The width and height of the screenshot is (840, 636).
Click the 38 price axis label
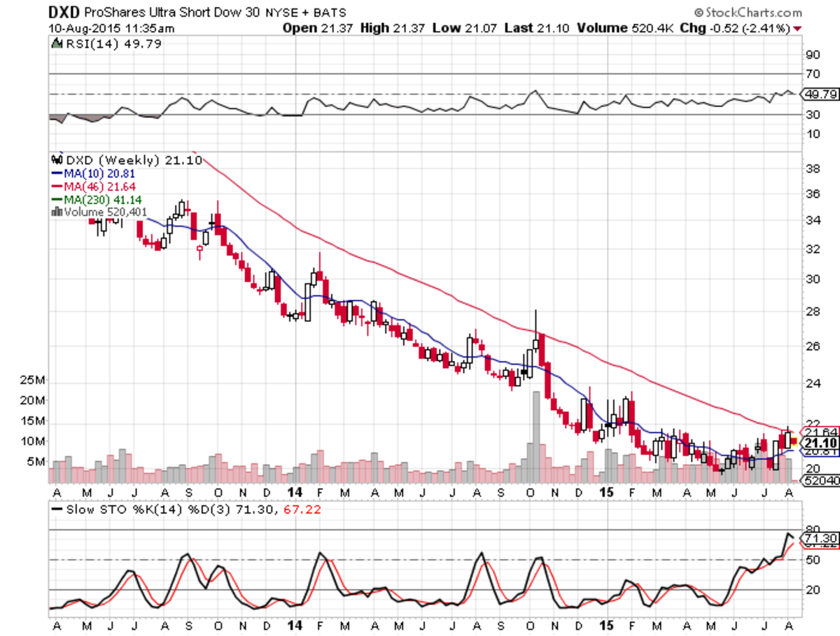813,169
